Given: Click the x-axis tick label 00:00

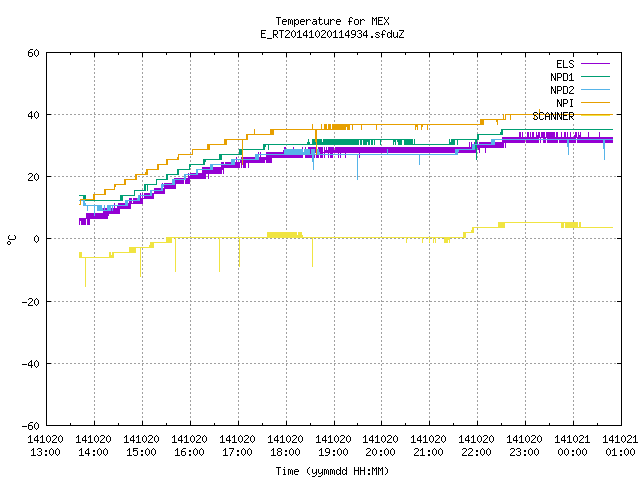Looking at the screenshot, I should [x=572, y=452].
